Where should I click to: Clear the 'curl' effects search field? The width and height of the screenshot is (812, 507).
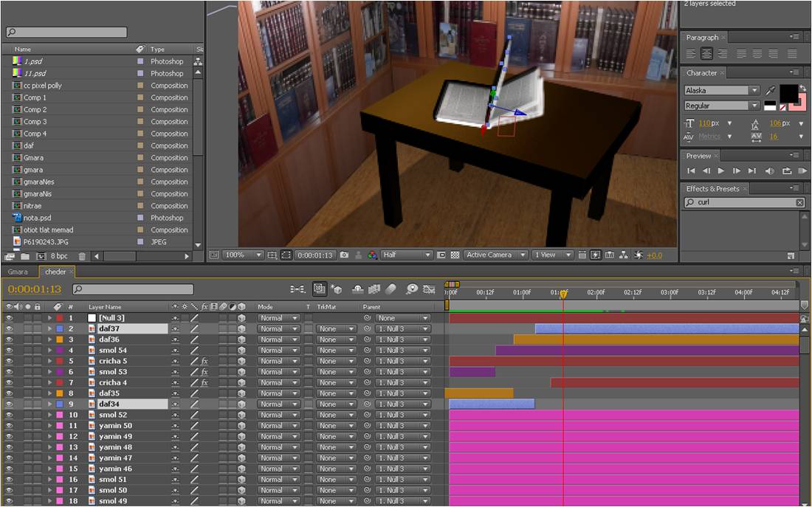click(799, 202)
